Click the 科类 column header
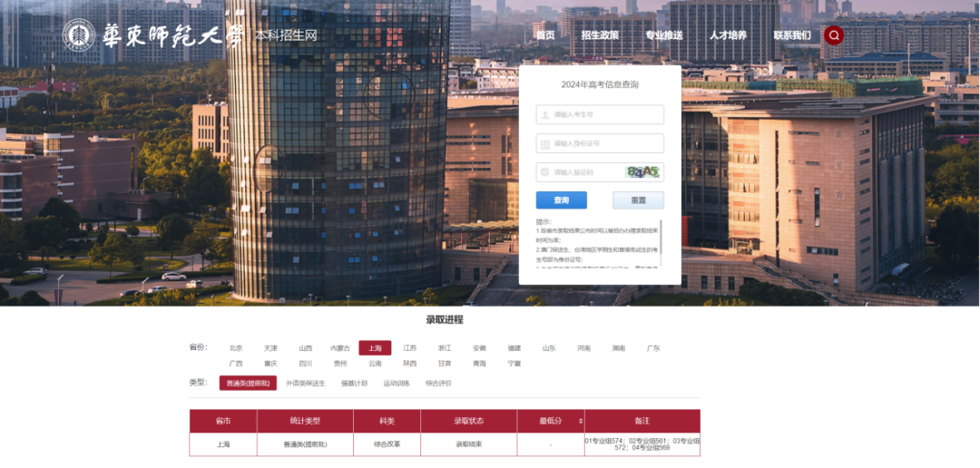The width and height of the screenshot is (980, 468). [387, 421]
